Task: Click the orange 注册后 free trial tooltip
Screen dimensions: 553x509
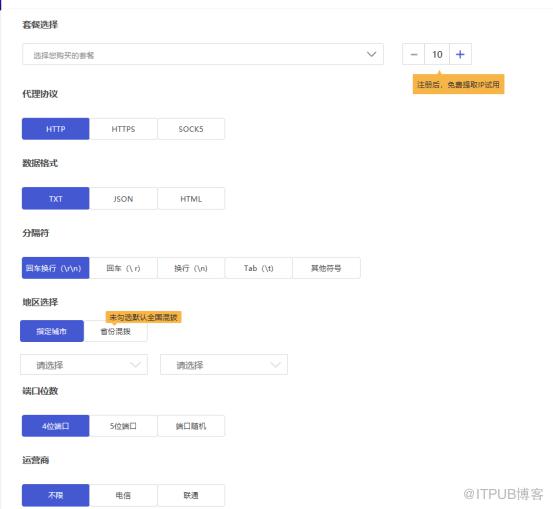Action: (x=458, y=84)
